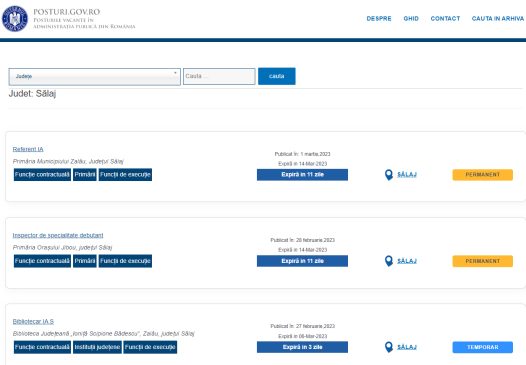The image size is (526, 365).
Task: Click Primaria Orasului Jibou employer text
Action: click(x=62, y=248)
